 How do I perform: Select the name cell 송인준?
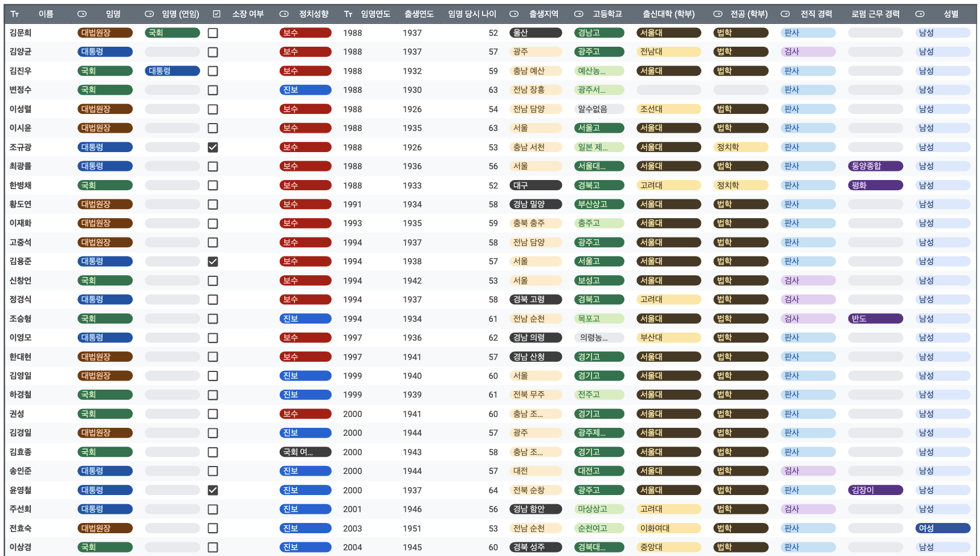(21, 471)
